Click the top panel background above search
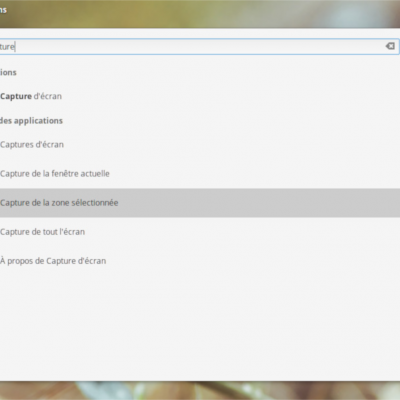 point(200,13)
